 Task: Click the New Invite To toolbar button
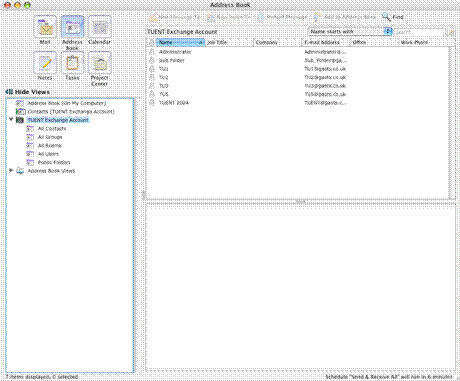(x=228, y=17)
